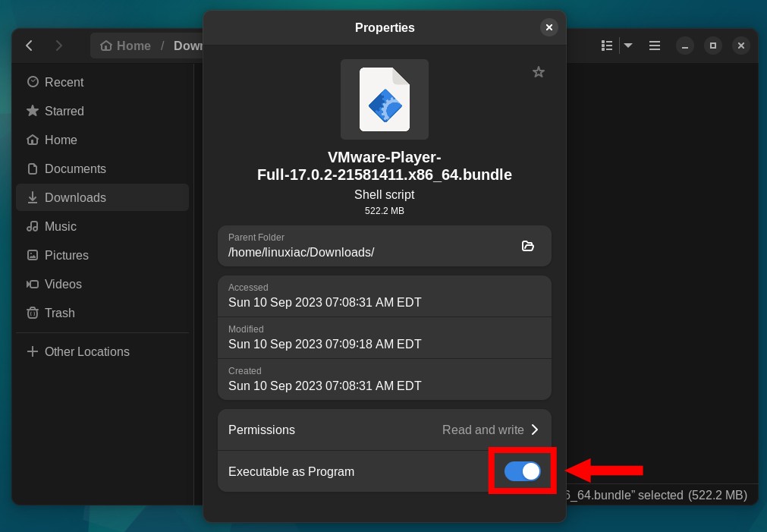767x532 pixels.
Task: Select Trash in the sidebar
Action: 102,313
